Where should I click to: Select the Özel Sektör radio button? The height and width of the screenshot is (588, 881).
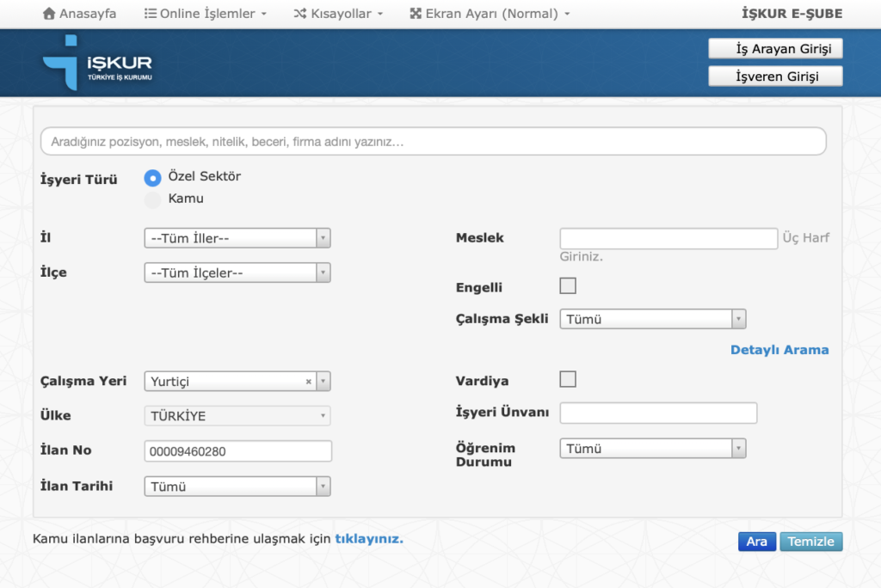click(x=152, y=177)
